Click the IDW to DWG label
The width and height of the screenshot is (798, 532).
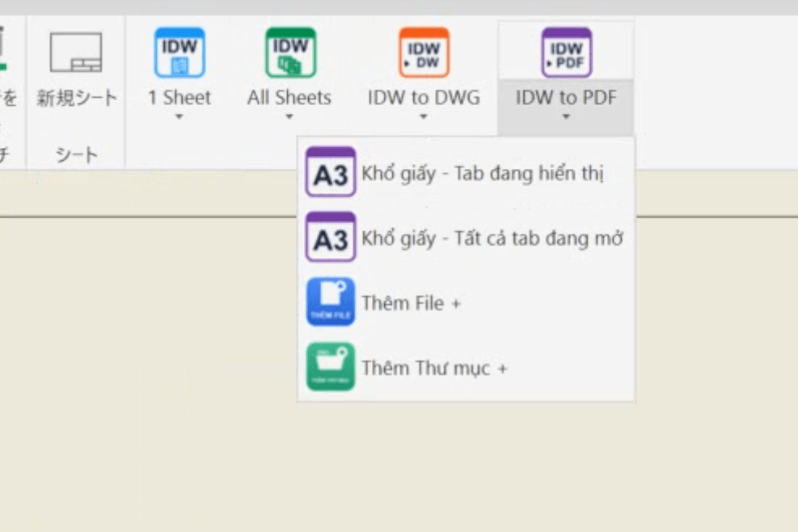tap(424, 97)
